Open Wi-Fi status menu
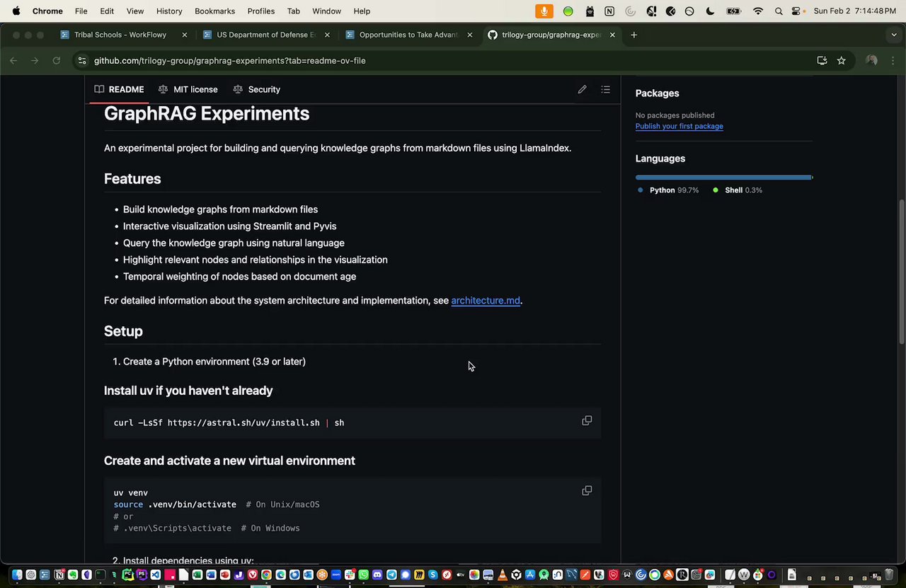Screen dimensions: 906x588 [x=758, y=11]
